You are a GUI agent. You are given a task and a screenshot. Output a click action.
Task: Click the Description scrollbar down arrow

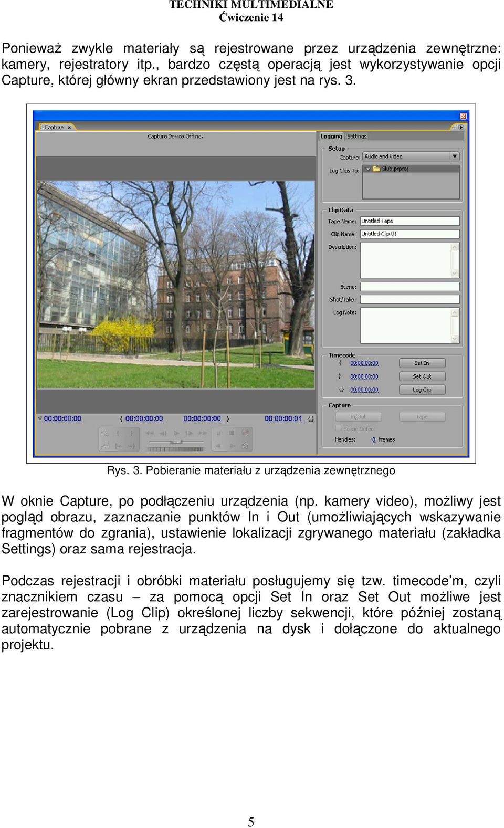455,274
